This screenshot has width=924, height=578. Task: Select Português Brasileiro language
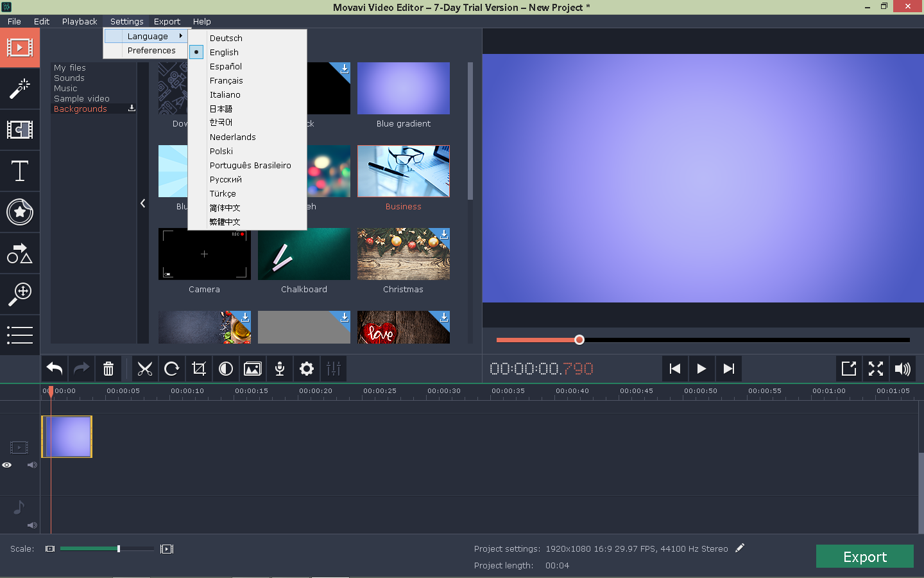[x=250, y=165]
